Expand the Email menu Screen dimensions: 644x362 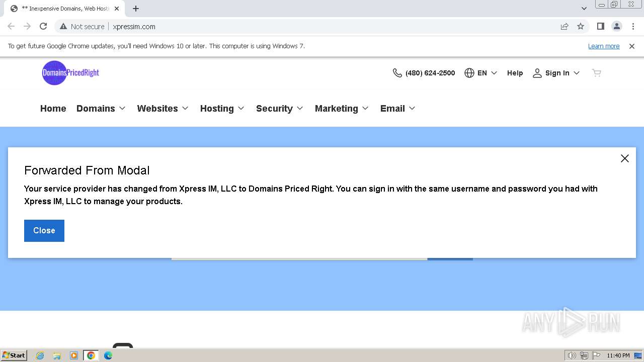click(398, 109)
